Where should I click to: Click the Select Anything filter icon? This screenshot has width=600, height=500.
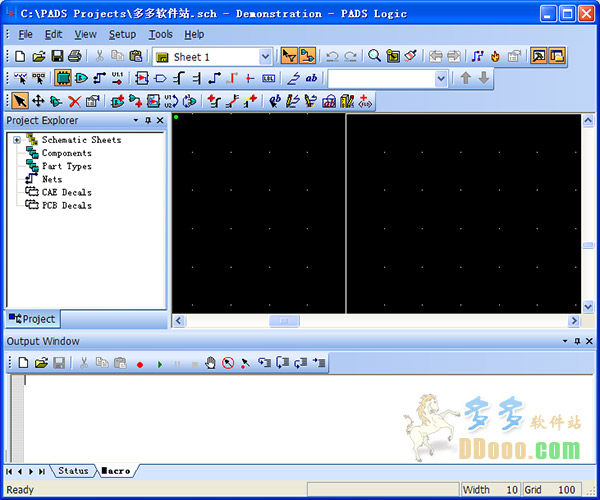tap(20, 78)
